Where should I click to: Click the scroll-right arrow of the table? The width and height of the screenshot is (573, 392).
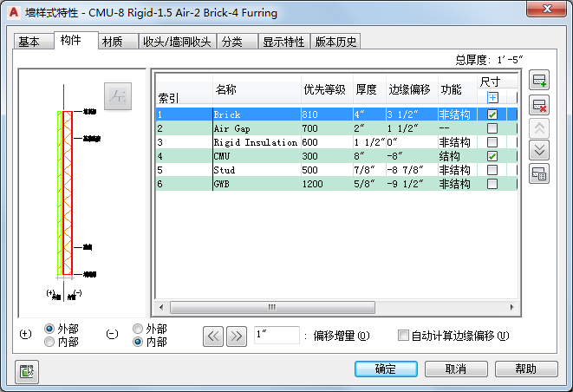pyautogui.click(x=512, y=307)
